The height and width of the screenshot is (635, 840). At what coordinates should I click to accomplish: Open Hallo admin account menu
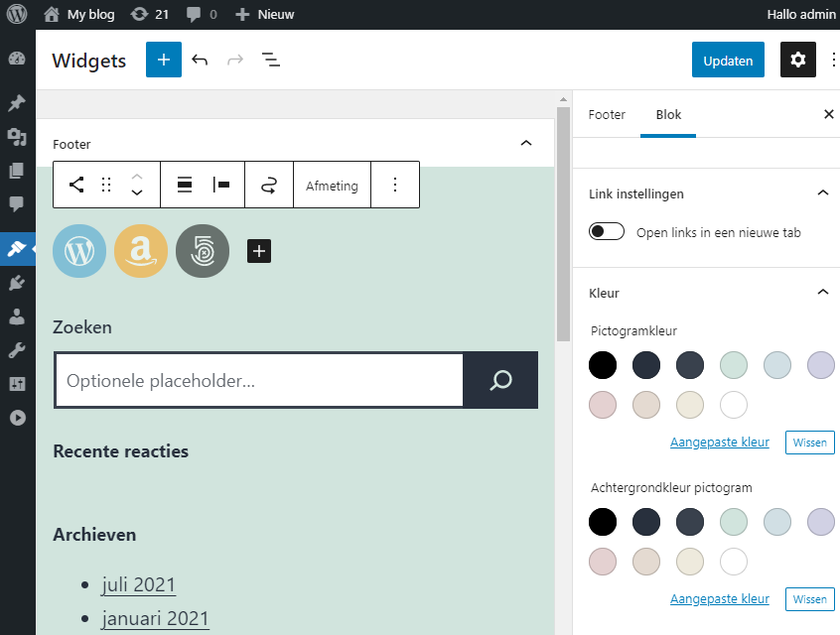(x=801, y=15)
